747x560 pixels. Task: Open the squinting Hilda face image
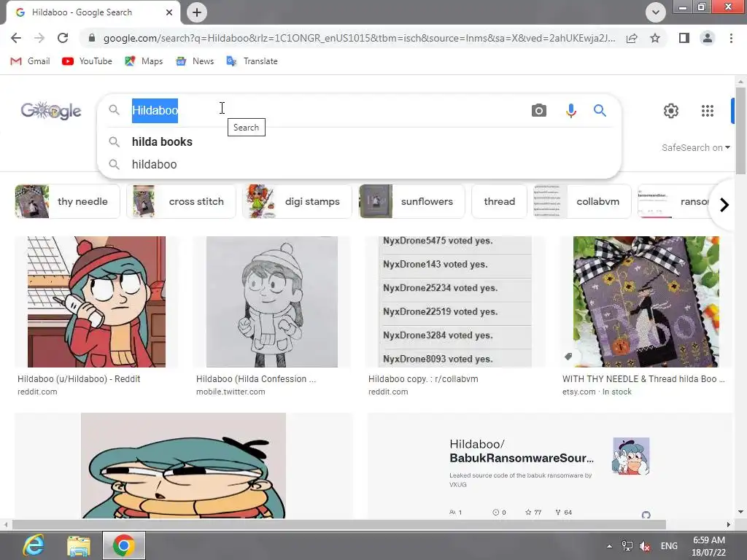tap(183, 466)
